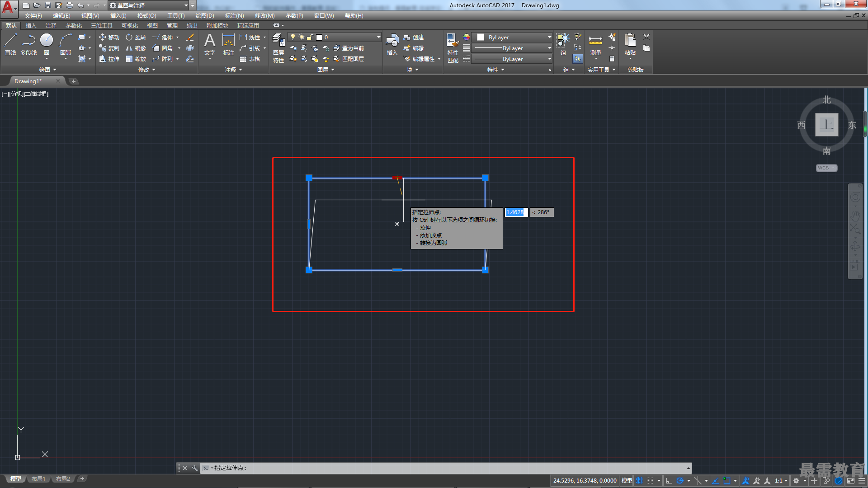The height and width of the screenshot is (488, 868).
Task: Click the new drawing tab plus button
Action: (x=73, y=81)
